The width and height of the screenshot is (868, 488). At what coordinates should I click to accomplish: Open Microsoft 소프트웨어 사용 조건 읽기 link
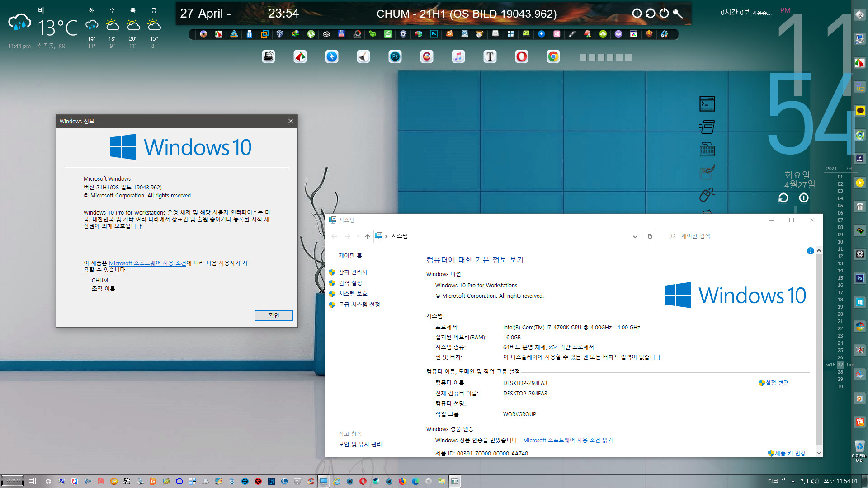(568, 440)
